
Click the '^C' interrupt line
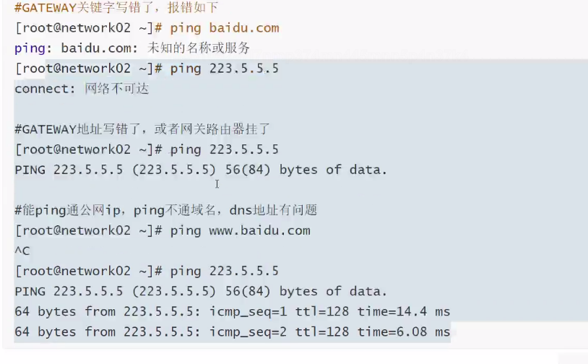click(x=22, y=251)
